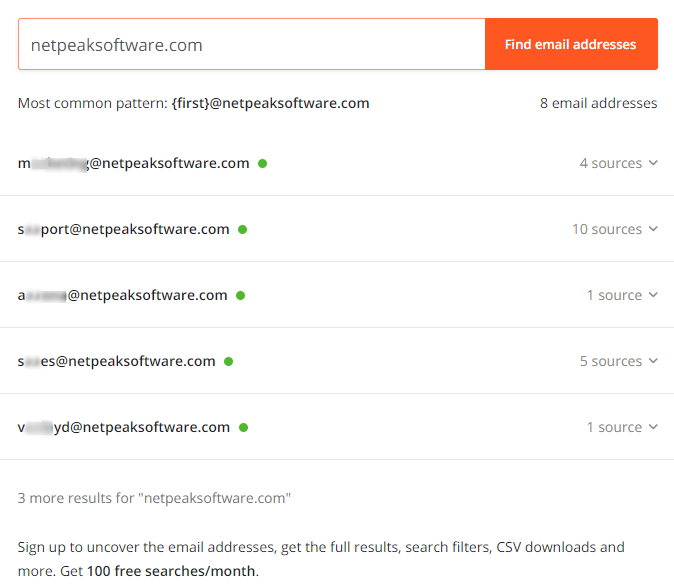Click the green verification dot on the v…yd email row
This screenshot has width=674, height=587.
[244, 428]
